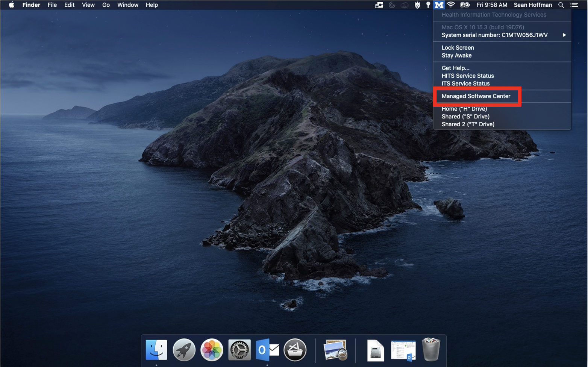Click the Get Help... entry

click(x=455, y=68)
